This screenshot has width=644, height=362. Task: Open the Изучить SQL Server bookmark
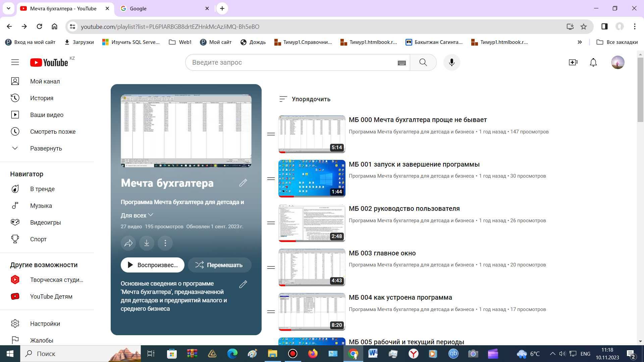pos(131,42)
